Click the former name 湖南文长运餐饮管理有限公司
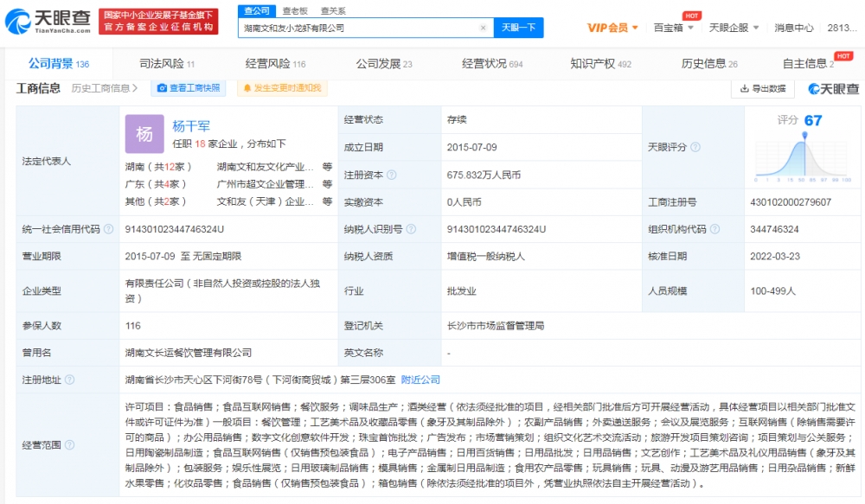This screenshot has height=504, width=865. (188, 353)
